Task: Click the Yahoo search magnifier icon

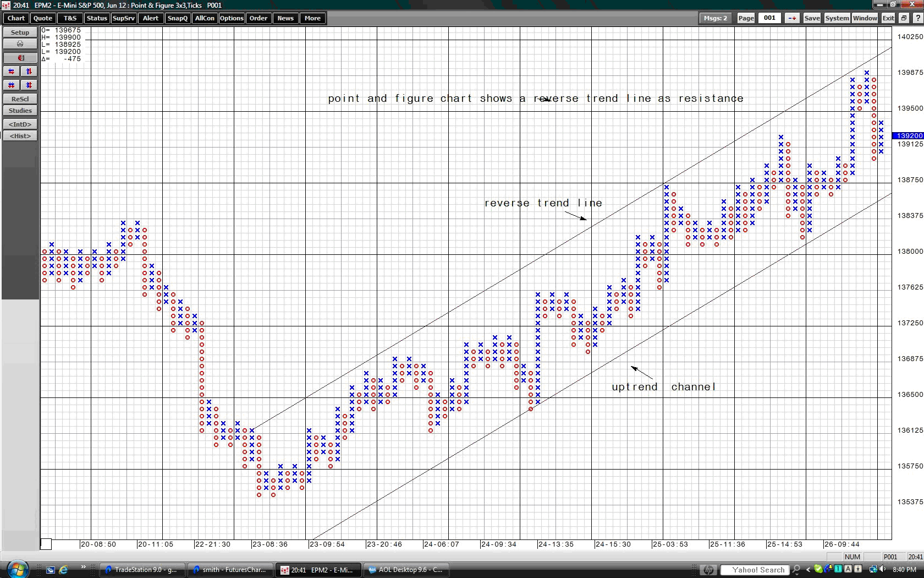Action: 796,570
